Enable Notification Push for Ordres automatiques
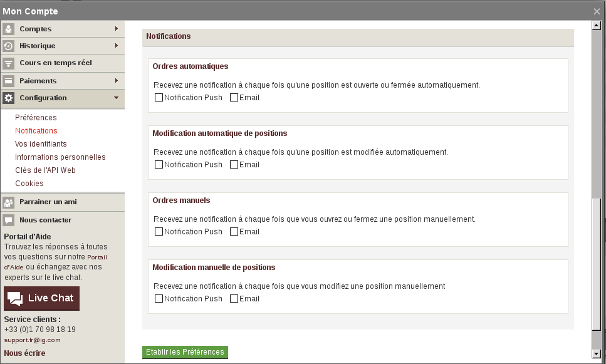Screen dimensions: 606x364 point(159,97)
